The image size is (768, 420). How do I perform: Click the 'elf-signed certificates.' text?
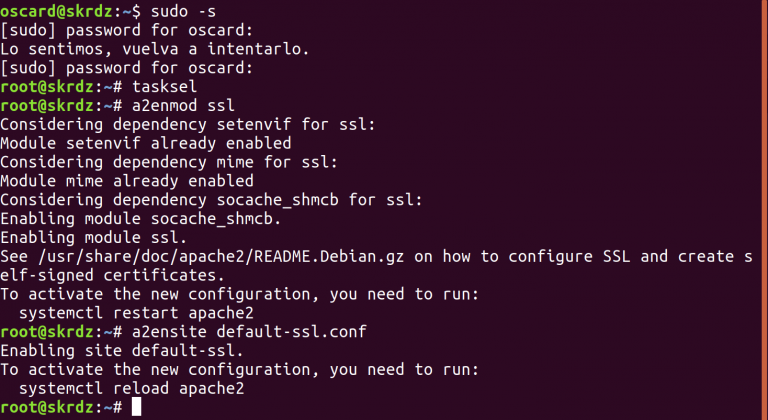(x=112, y=275)
